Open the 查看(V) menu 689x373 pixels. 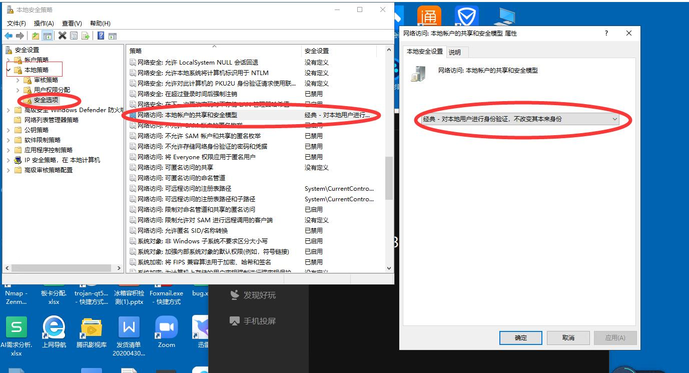72,23
